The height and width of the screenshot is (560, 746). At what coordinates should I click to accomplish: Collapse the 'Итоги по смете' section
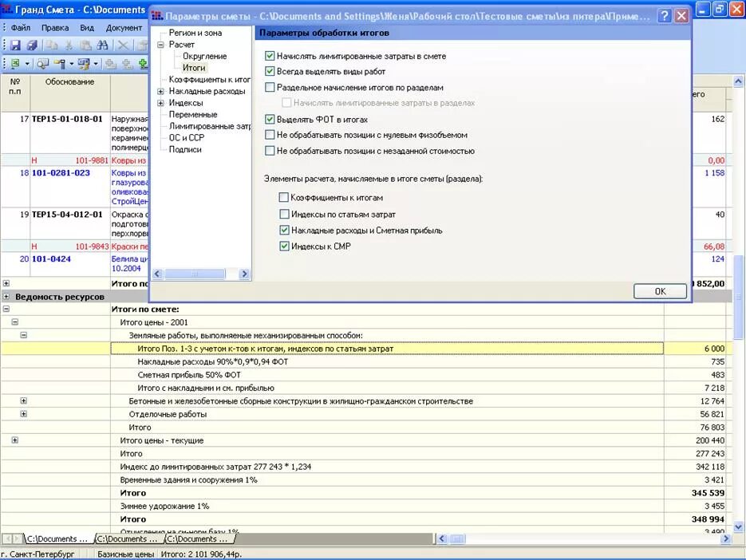pos(6,309)
